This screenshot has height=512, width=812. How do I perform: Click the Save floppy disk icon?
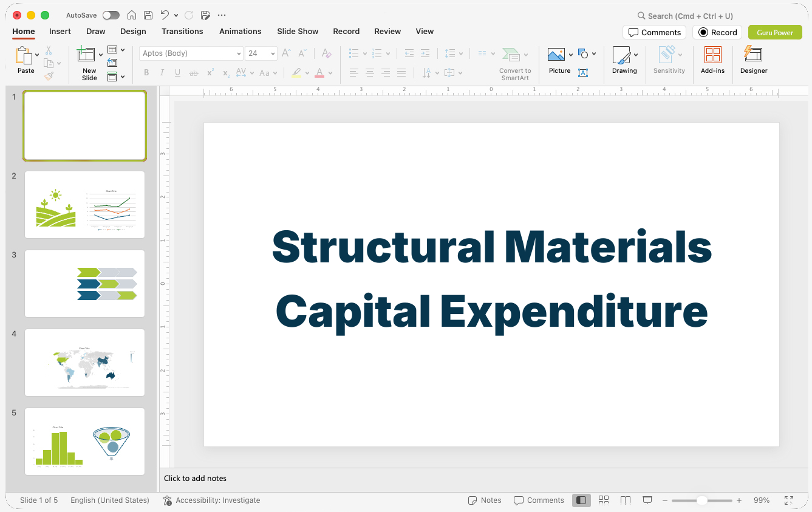point(148,15)
